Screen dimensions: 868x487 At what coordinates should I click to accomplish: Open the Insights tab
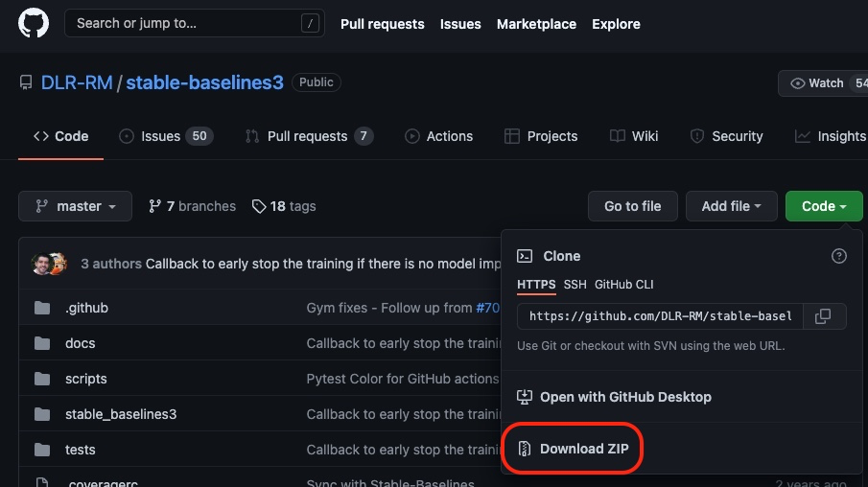point(831,136)
